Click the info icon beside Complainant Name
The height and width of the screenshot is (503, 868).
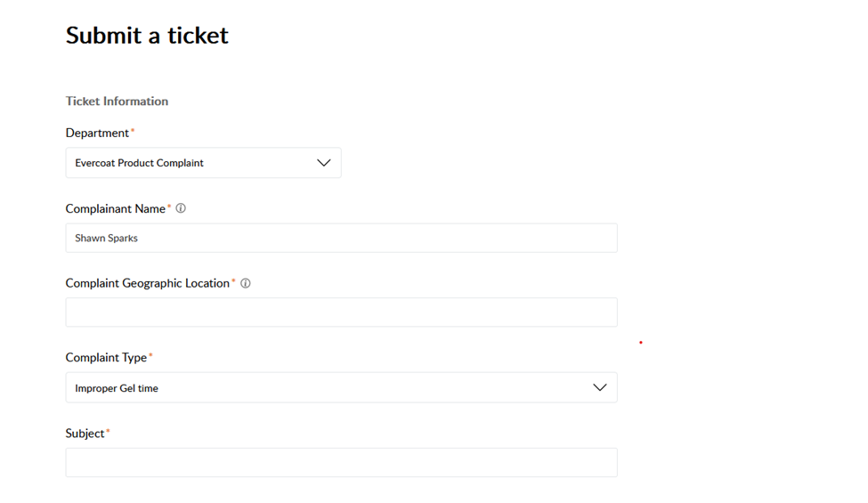coord(181,208)
